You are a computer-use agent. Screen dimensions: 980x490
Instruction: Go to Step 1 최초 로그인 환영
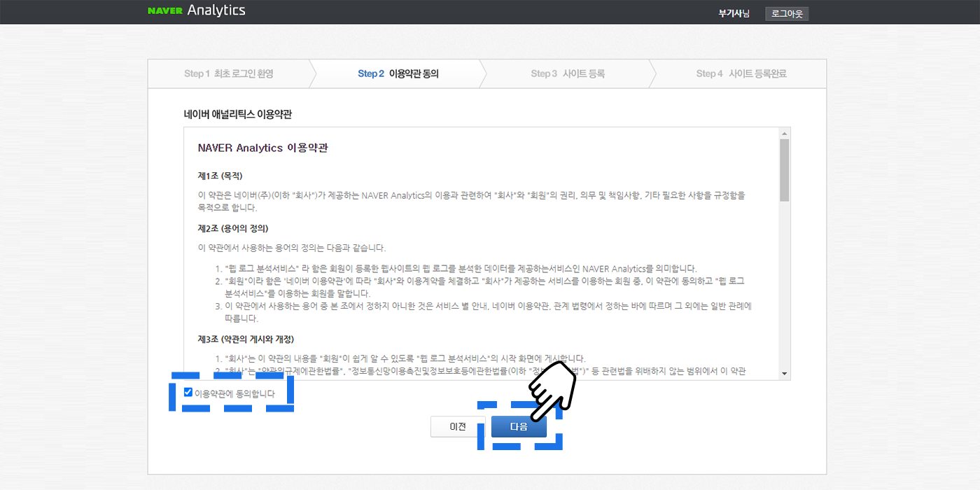pyautogui.click(x=229, y=73)
